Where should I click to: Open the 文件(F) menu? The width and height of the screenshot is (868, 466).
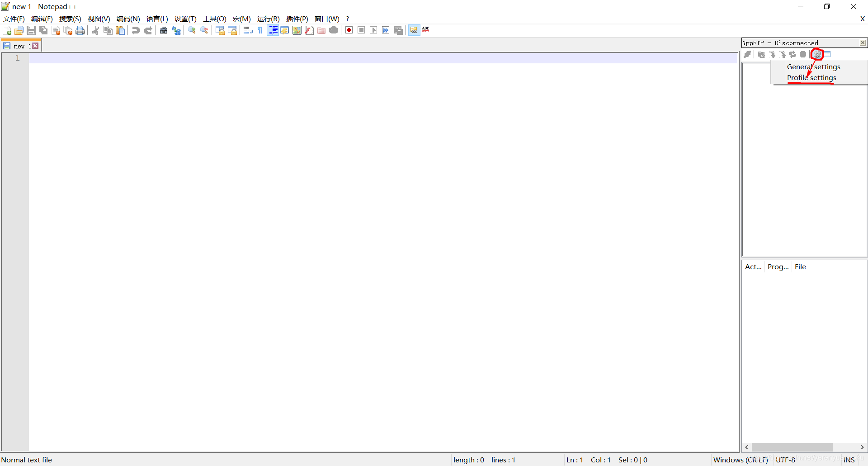pos(14,19)
